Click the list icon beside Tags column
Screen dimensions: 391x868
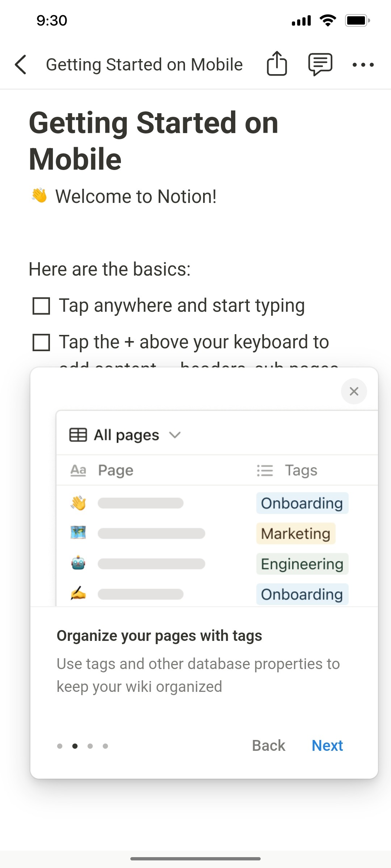pos(265,470)
